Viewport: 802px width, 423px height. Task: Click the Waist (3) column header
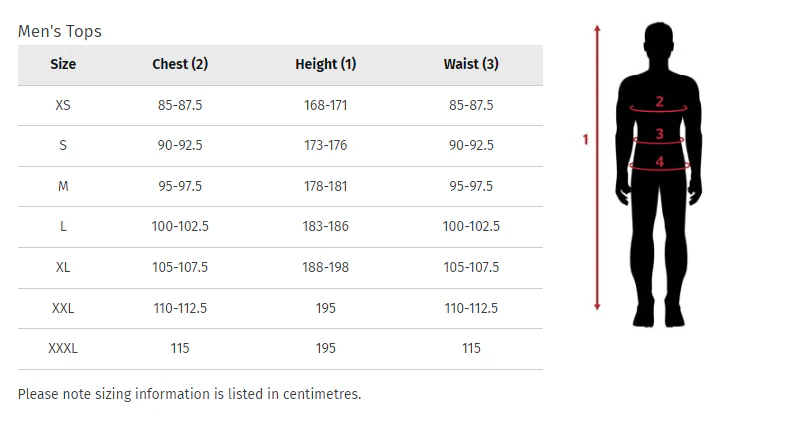click(471, 64)
